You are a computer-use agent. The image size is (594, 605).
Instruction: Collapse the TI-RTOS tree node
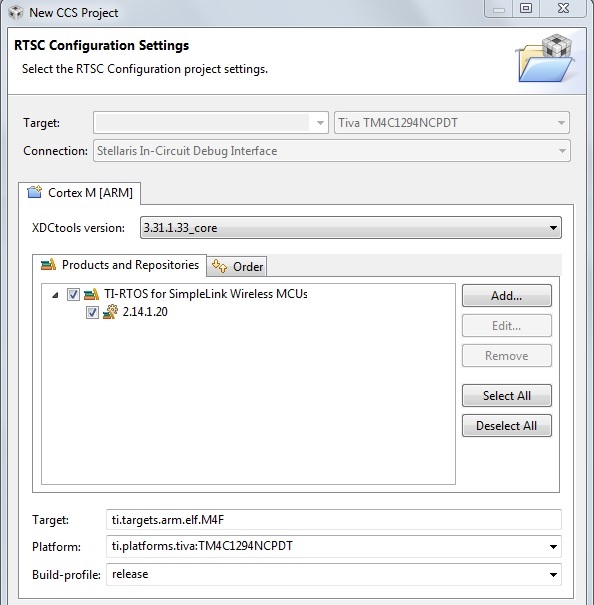pyautogui.click(x=55, y=295)
